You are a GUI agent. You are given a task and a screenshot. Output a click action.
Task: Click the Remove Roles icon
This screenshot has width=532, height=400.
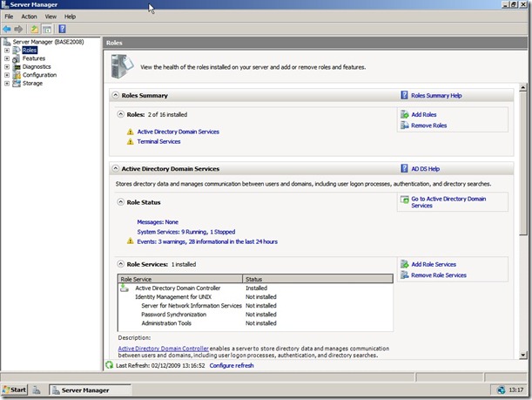[x=404, y=125]
